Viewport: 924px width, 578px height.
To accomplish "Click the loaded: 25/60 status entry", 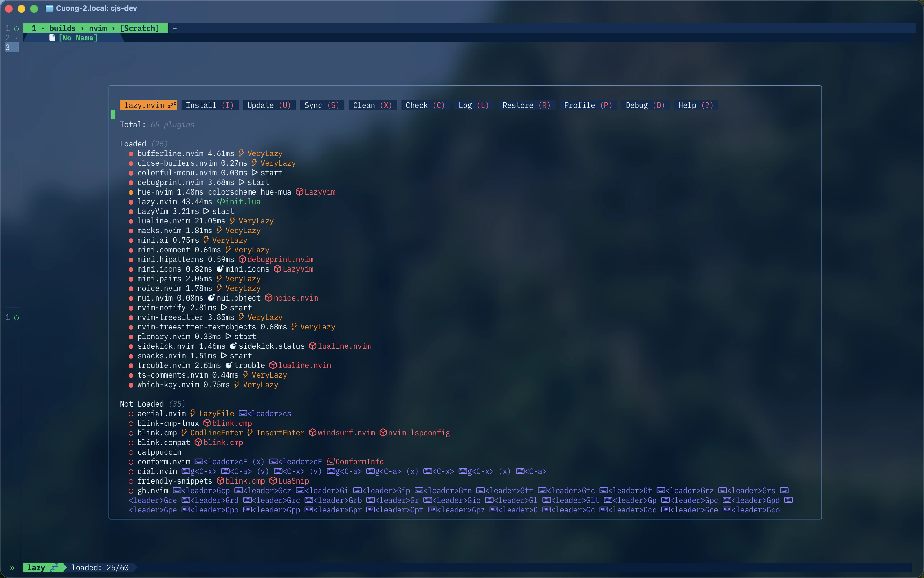I will click(100, 568).
